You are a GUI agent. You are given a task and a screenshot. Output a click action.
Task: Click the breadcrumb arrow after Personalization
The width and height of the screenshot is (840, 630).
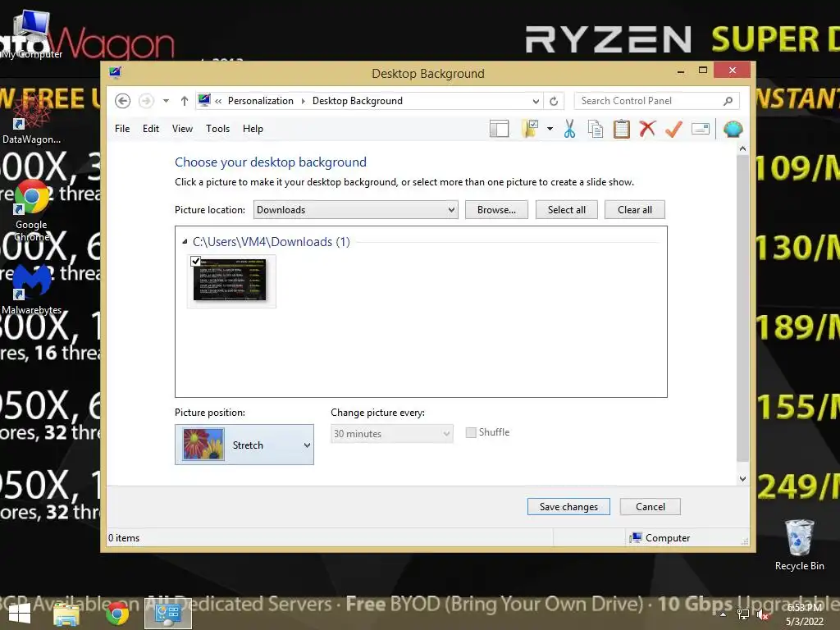(303, 101)
